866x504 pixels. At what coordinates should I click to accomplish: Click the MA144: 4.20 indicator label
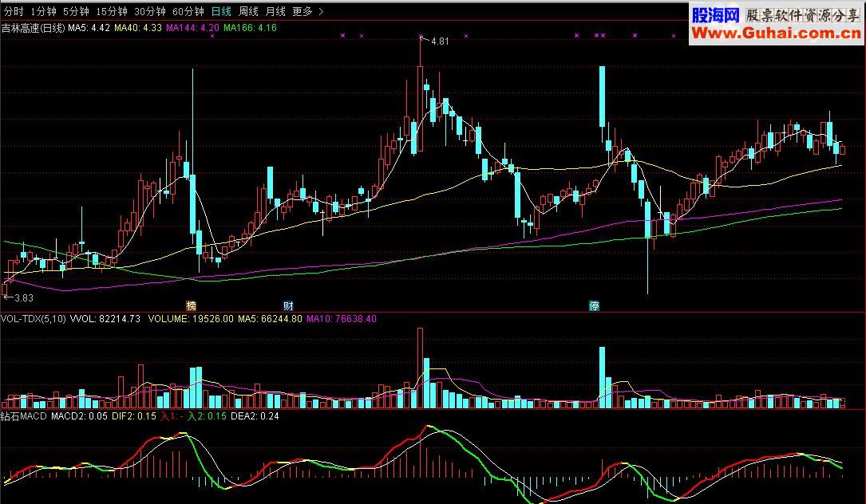tap(192, 28)
